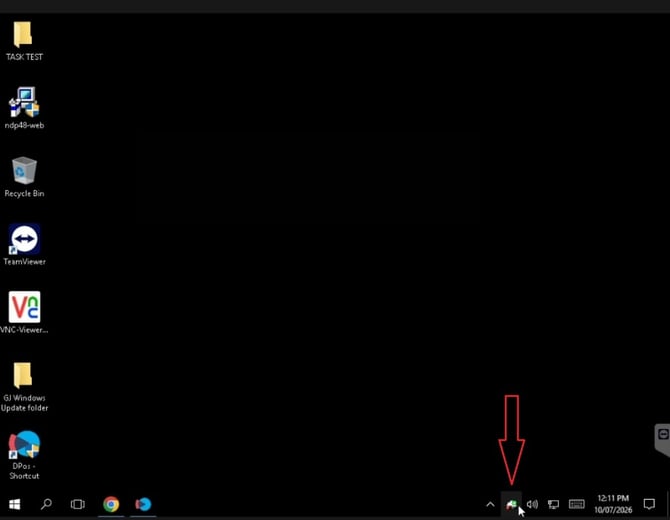The width and height of the screenshot is (670, 520).
Task: Select the GJ Windows Update folder
Action: pyautogui.click(x=24, y=387)
